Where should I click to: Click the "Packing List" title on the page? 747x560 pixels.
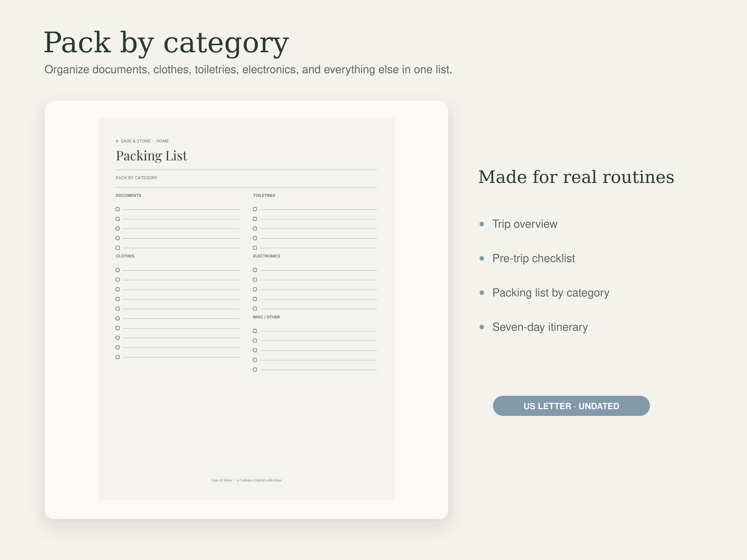(151, 155)
